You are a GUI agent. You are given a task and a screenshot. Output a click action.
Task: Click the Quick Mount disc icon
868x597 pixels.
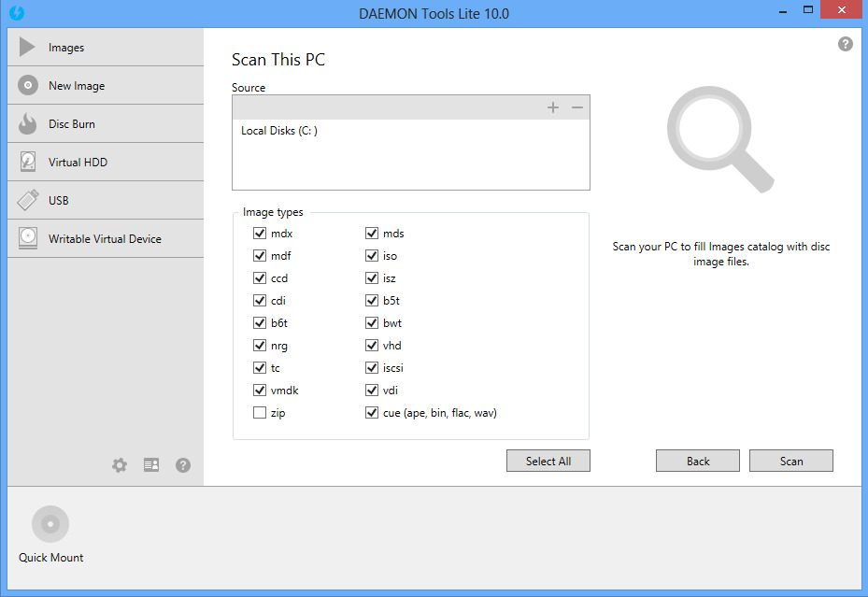click(50, 524)
